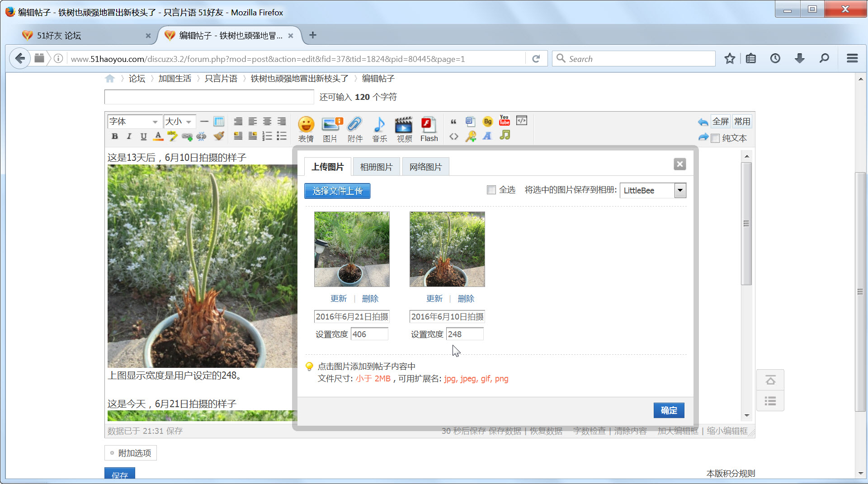Screen dimensions: 868x484
Task: Open the 表情 emoticon picker
Action: [306, 129]
